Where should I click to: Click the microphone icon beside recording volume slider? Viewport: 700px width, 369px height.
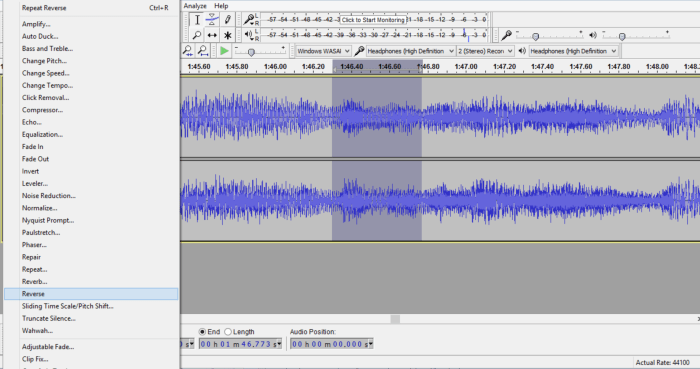pyautogui.click(x=506, y=35)
